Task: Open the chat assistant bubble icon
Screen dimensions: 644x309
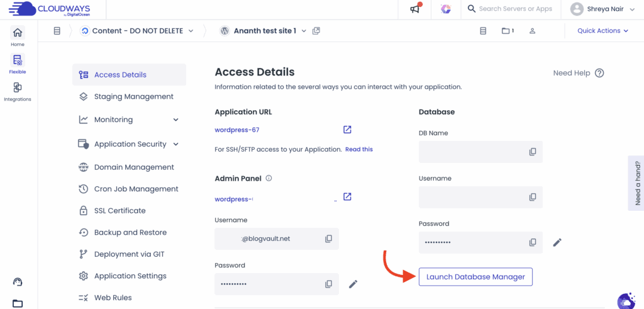Action: tap(626, 301)
